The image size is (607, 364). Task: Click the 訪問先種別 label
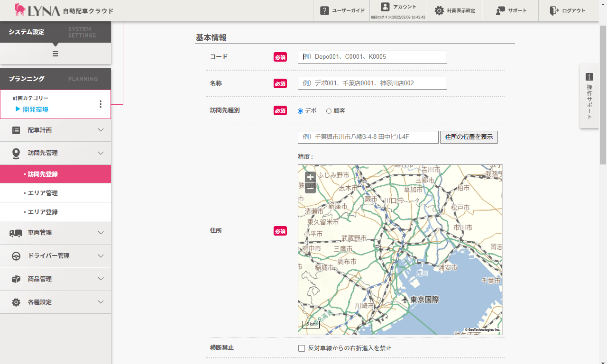pos(225,110)
